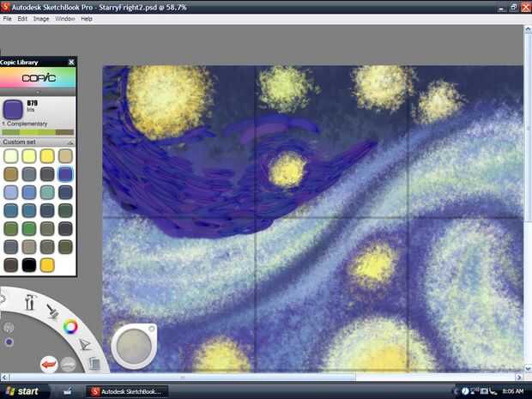Select the tan swatch in first row
This screenshot has height=399, width=532.
click(65, 156)
